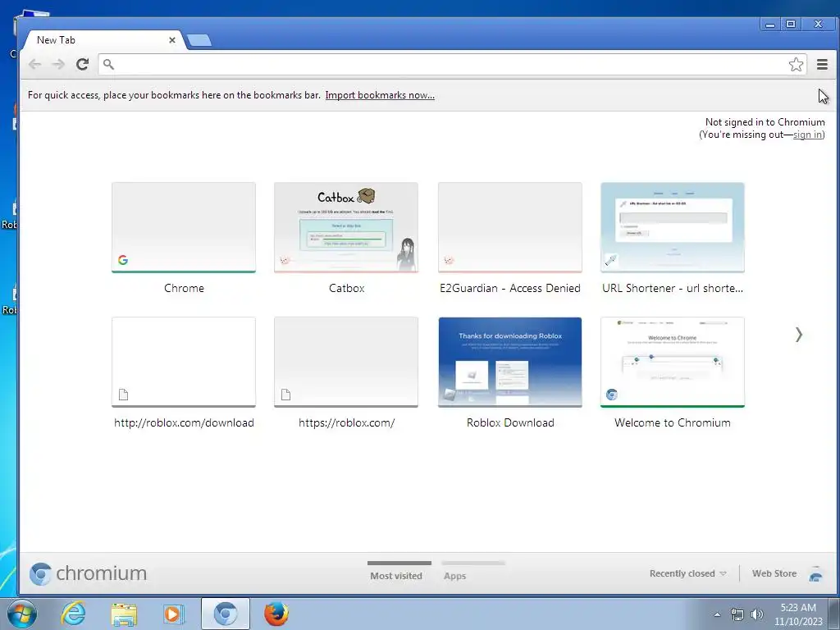The height and width of the screenshot is (630, 840).
Task: Click Import bookmarks now link
Action: click(x=380, y=95)
